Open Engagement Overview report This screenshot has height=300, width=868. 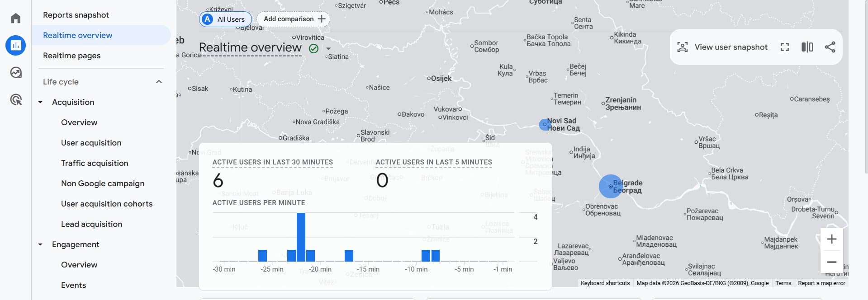pyautogui.click(x=79, y=265)
